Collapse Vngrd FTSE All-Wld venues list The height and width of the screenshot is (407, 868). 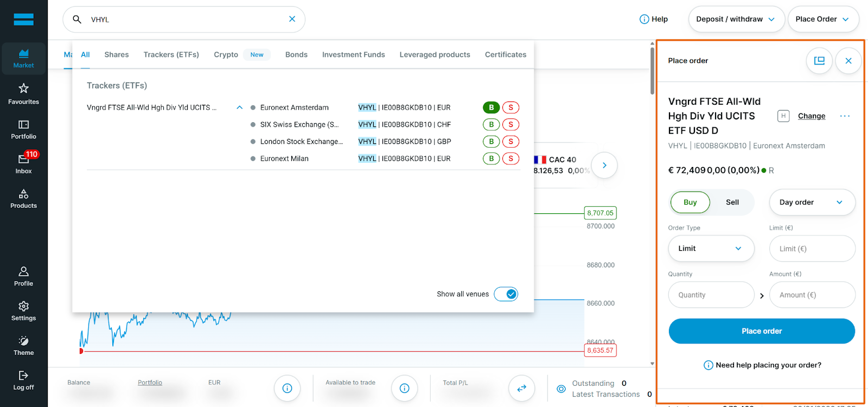click(x=239, y=107)
